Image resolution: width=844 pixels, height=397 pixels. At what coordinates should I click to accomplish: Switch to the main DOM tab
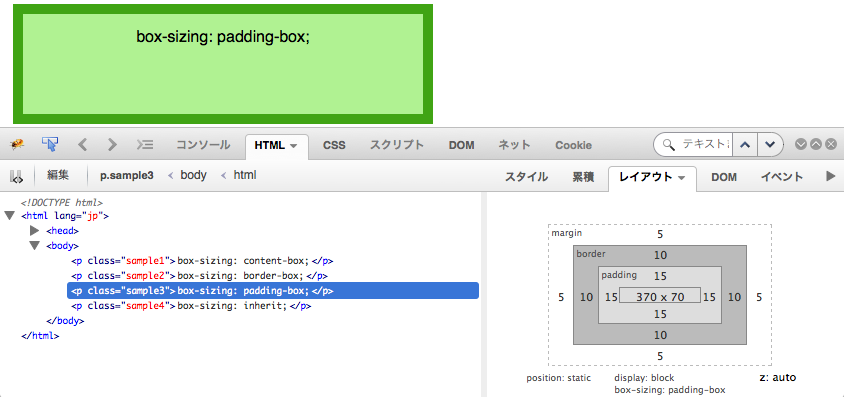point(461,145)
